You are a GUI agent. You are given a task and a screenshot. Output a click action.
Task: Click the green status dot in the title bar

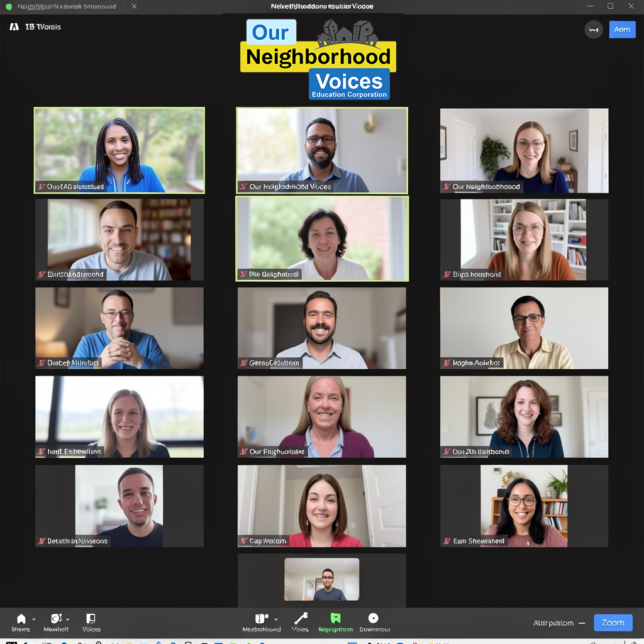pyautogui.click(x=9, y=6)
